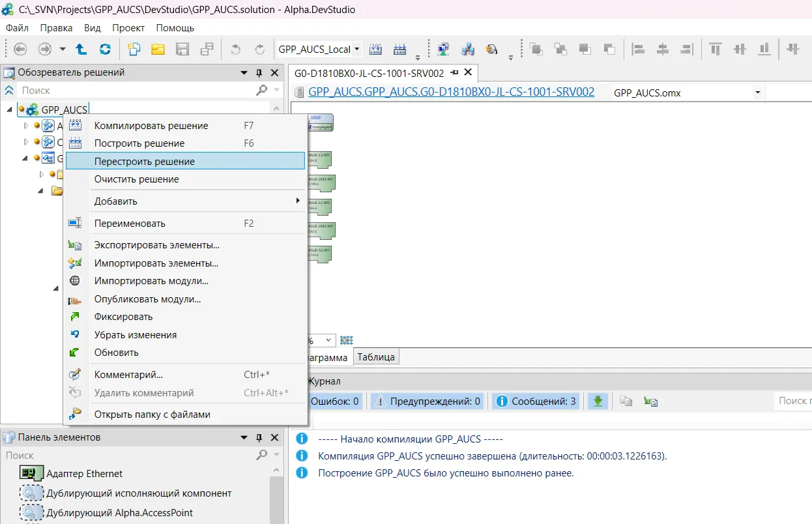Click the Поиск field in Обозреватель решений
This screenshot has height=524, width=812.
136,91
